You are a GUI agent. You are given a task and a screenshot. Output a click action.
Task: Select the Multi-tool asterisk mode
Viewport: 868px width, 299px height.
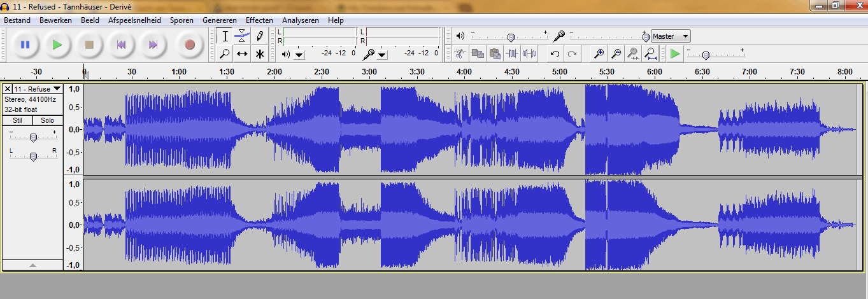point(260,54)
